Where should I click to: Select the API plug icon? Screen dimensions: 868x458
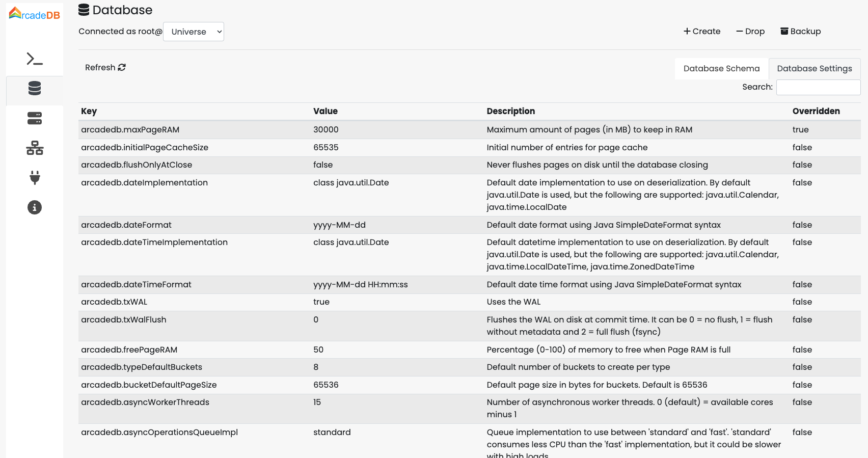pyautogui.click(x=34, y=178)
